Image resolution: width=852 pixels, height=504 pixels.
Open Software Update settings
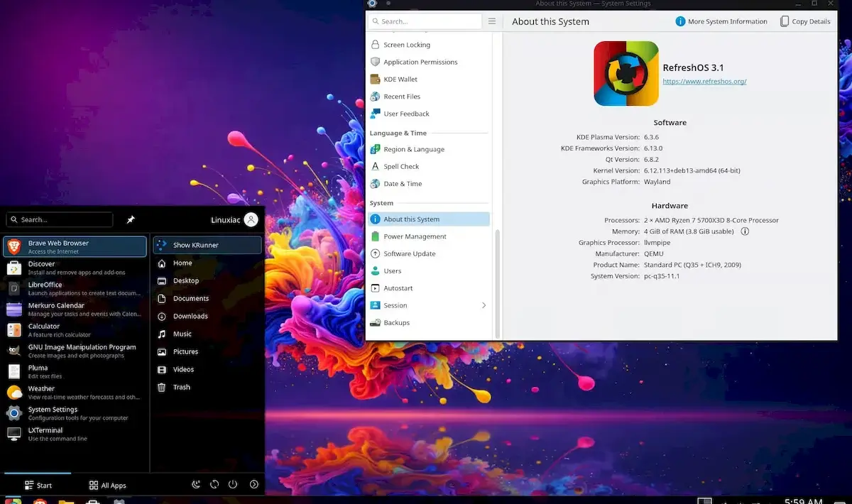[x=428, y=253]
